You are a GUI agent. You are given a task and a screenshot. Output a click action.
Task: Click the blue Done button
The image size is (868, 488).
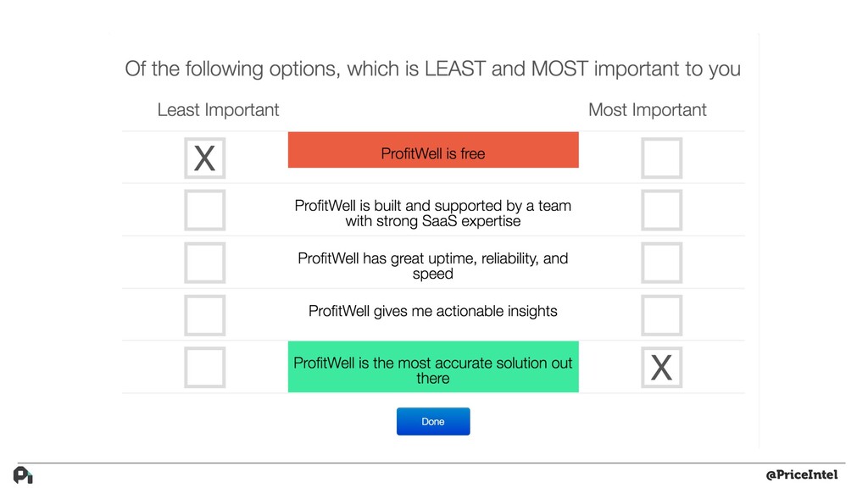point(433,422)
